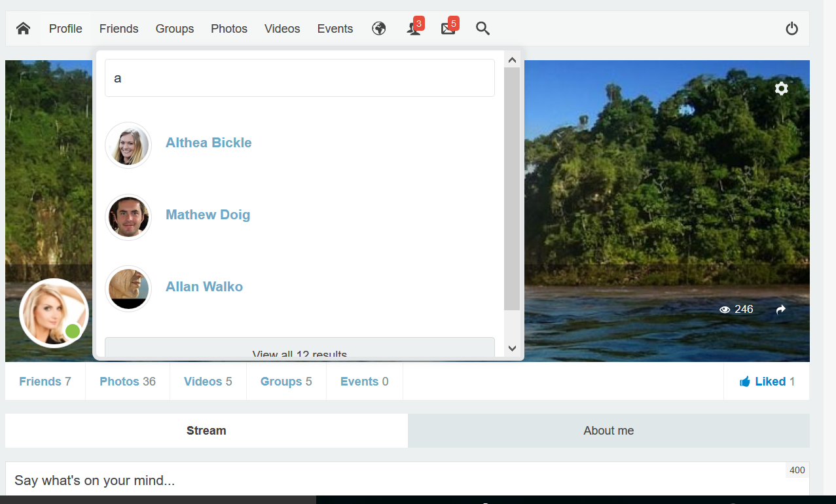Click the power logout icon

click(791, 29)
